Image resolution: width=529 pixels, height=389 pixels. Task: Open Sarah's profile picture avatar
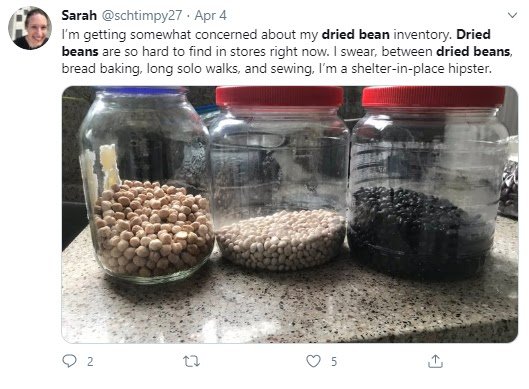click(x=30, y=28)
